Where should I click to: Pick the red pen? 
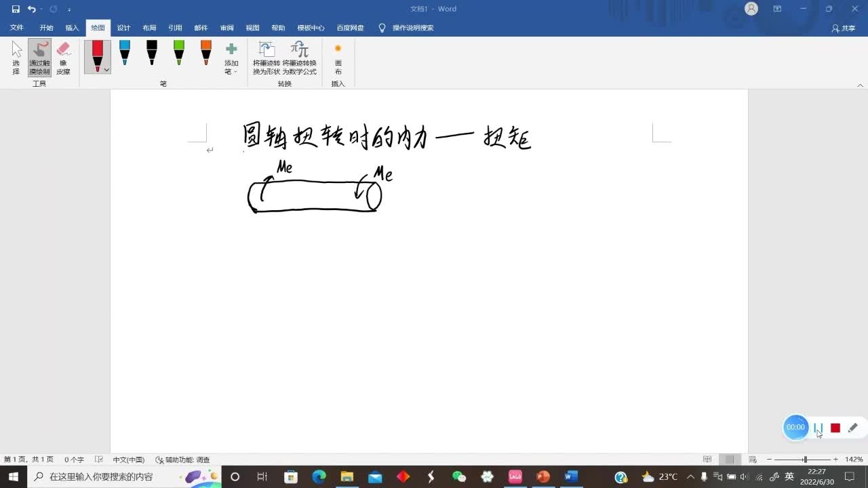click(98, 56)
